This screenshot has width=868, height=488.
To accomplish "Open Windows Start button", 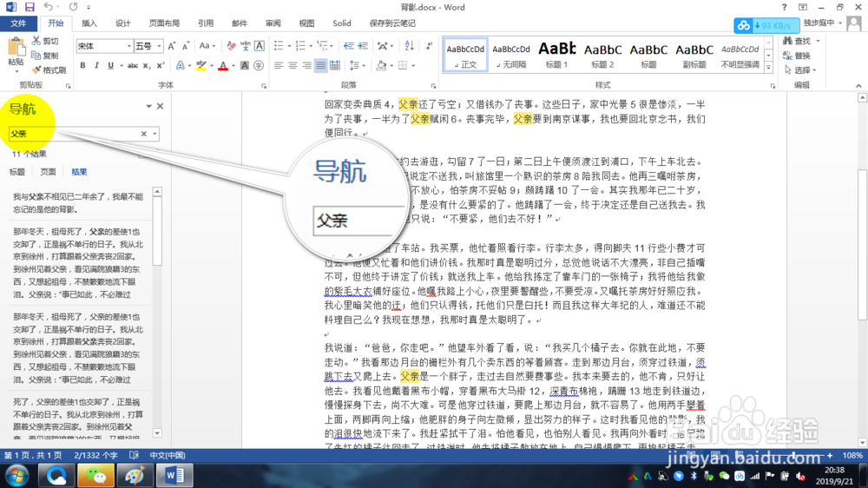I will tap(16, 476).
